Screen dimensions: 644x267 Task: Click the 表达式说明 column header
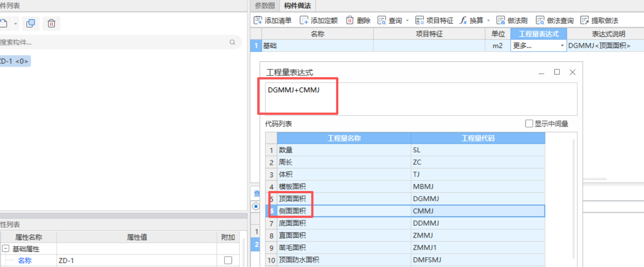click(605, 34)
